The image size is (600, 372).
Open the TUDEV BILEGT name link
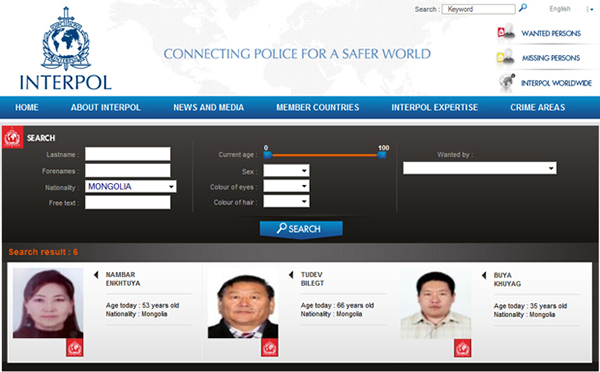(312, 279)
